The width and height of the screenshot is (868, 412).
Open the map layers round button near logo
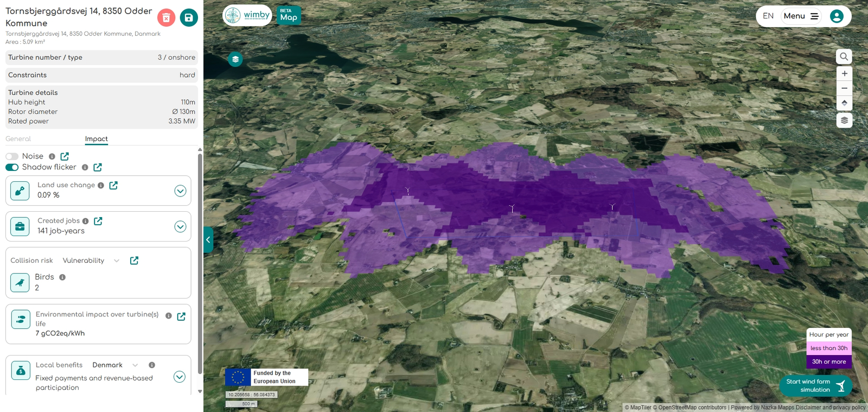tap(235, 59)
